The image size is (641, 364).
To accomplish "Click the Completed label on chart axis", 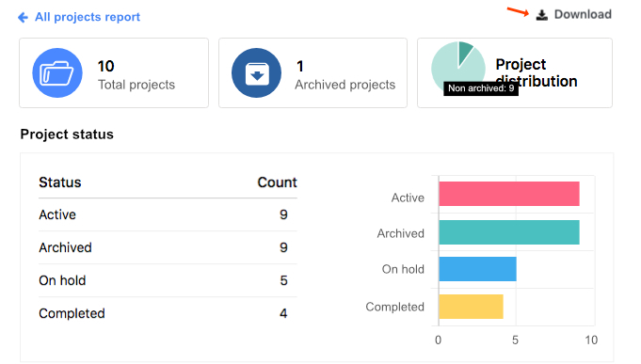I will click(395, 307).
